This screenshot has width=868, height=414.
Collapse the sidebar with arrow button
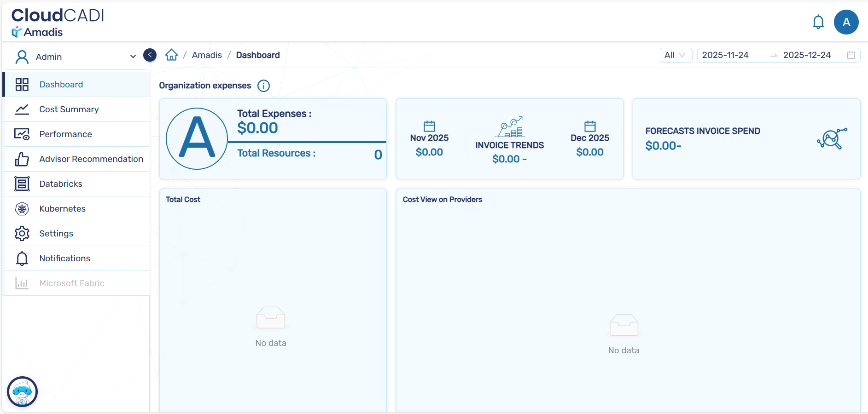[150, 55]
